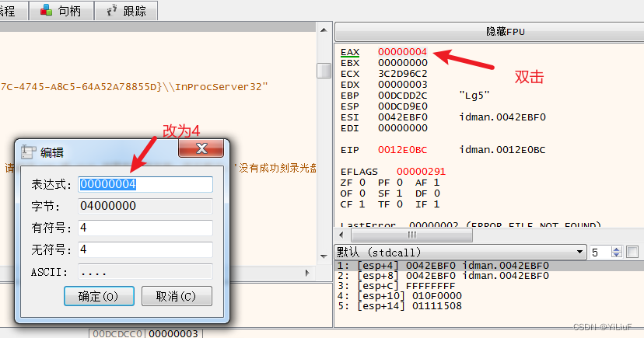
Task: Select EDI register value 00000000
Action: coord(403,128)
